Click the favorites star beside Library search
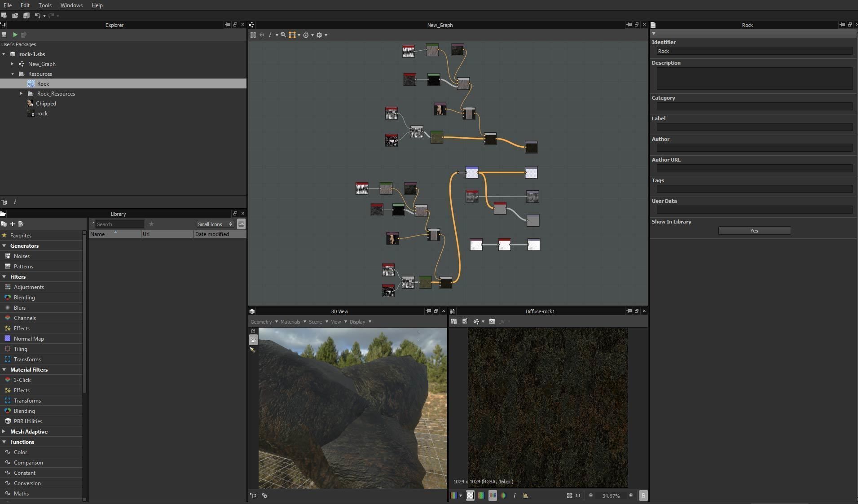Viewport: 858px width, 504px height. 151,224
